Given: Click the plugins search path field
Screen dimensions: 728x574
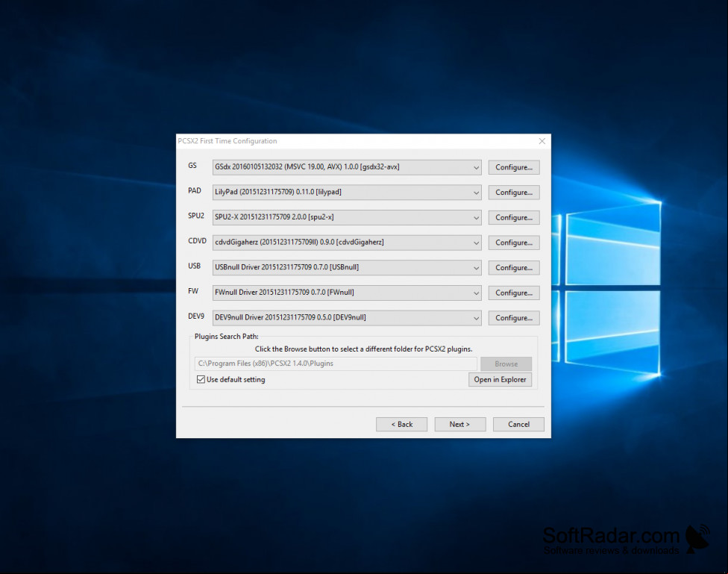Looking at the screenshot, I should point(336,364).
